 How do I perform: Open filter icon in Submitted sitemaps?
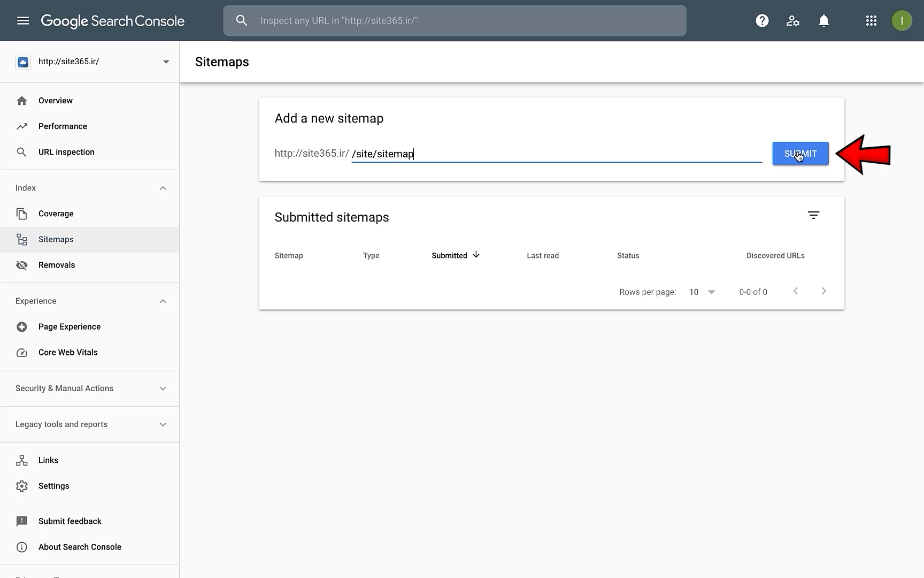coord(813,215)
